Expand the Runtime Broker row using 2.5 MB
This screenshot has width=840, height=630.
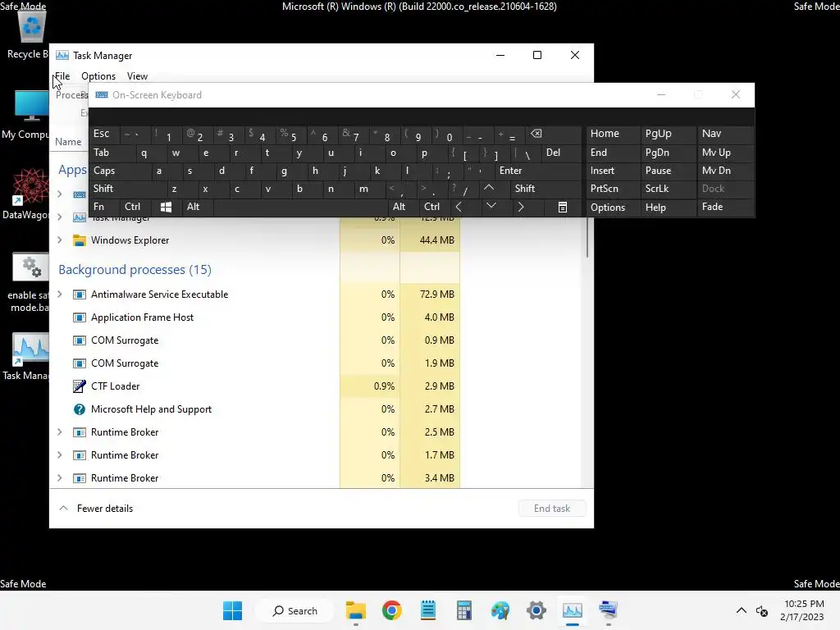tap(59, 431)
